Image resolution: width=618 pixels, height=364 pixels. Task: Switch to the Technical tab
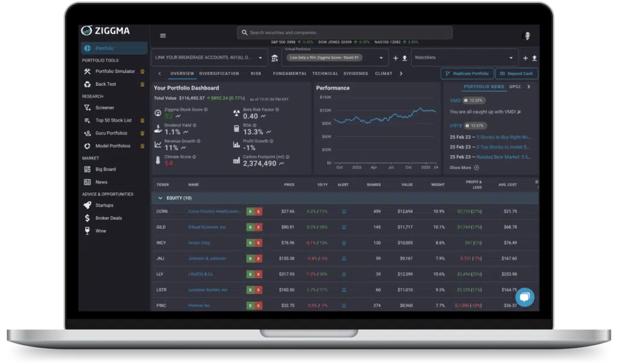[x=325, y=74]
